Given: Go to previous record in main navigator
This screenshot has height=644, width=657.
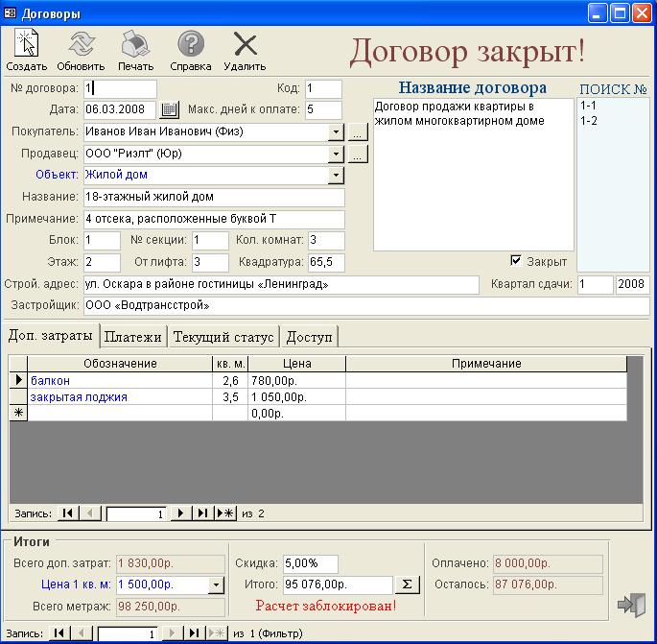Looking at the screenshot, I should click(x=81, y=633).
